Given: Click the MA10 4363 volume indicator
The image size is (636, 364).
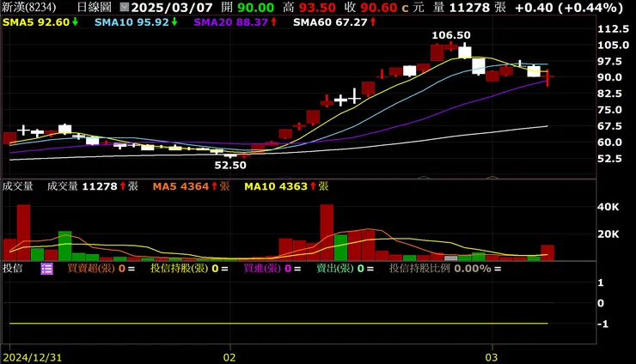Looking at the screenshot, I should click(286, 186).
